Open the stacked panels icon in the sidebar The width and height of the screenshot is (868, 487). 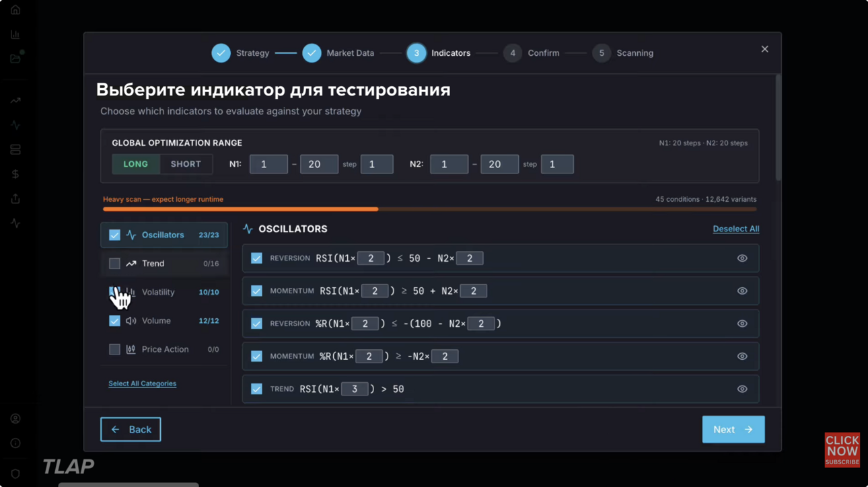click(x=15, y=149)
